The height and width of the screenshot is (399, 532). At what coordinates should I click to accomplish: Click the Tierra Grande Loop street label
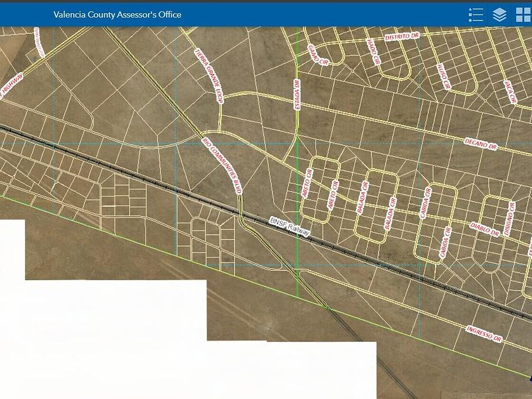pos(209,76)
